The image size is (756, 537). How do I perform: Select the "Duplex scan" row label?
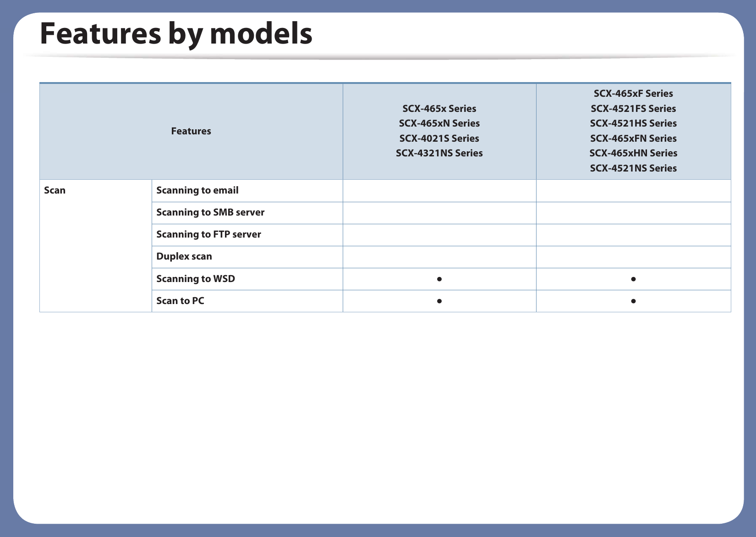click(184, 256)
